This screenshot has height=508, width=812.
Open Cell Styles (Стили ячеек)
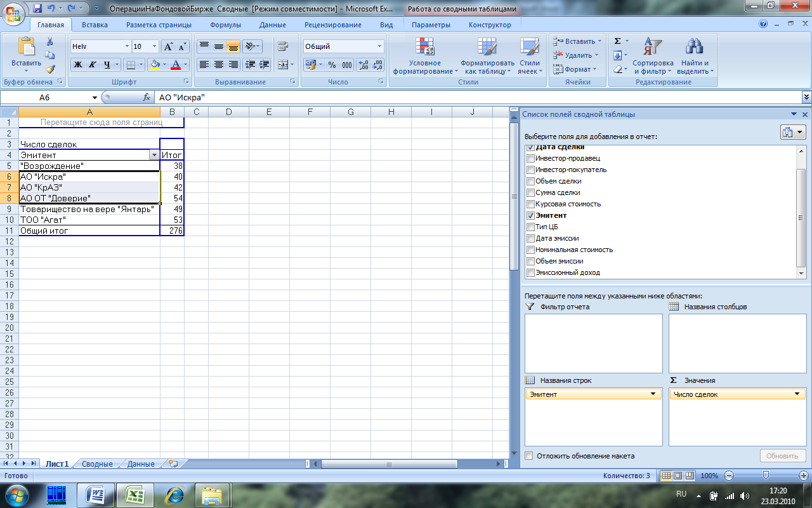coord(529,55)
